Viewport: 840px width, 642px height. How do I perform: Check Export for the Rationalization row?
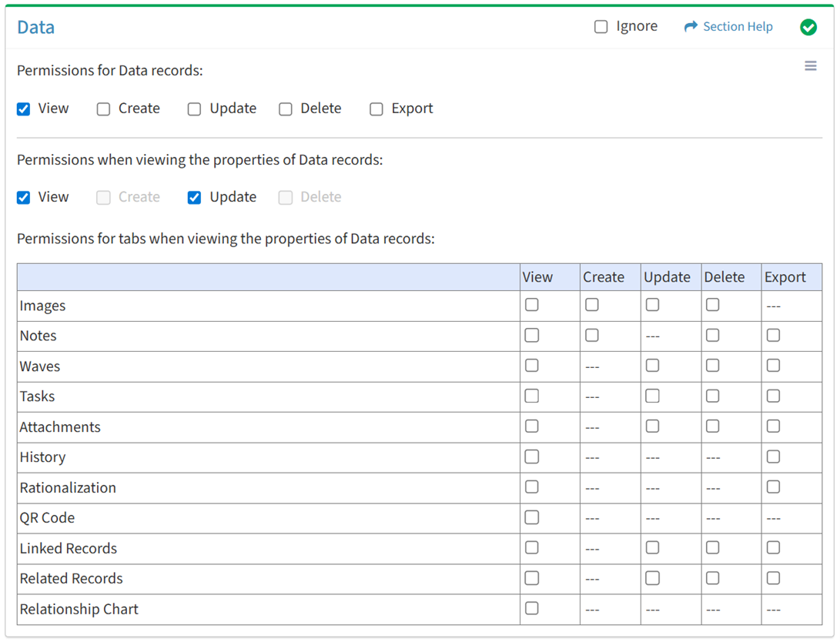point(773,487)
